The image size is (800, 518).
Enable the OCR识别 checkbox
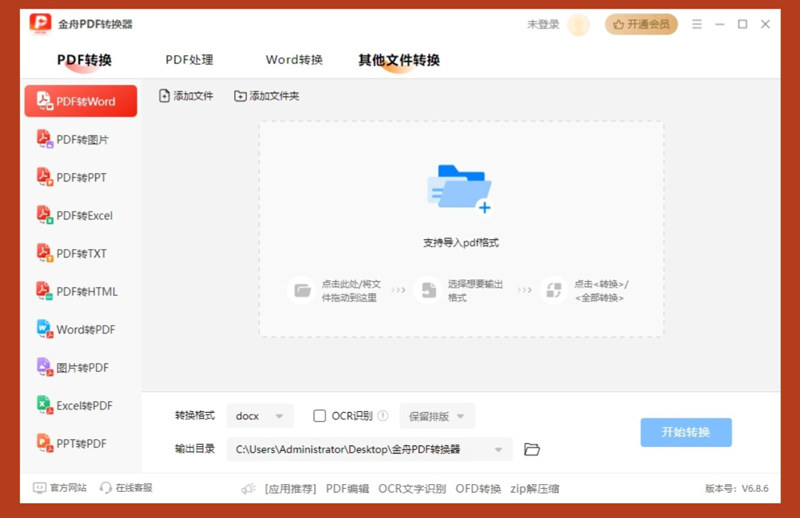pyautogui.click(x=319, y=416)
